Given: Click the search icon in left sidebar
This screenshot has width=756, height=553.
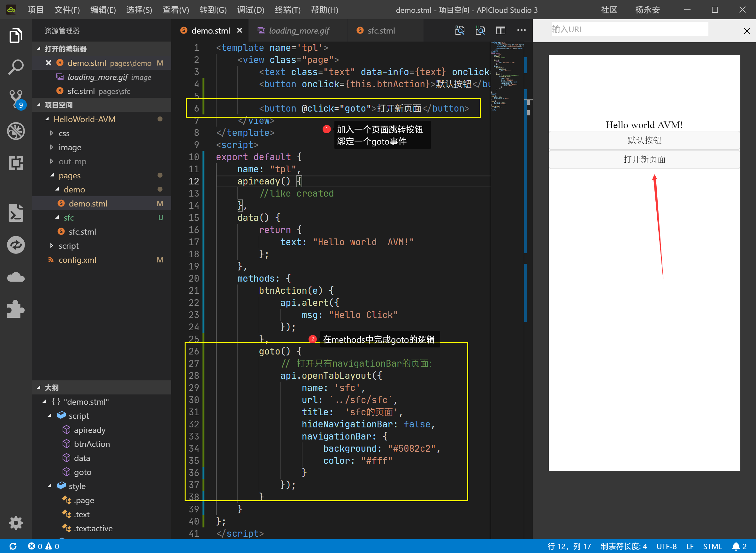Looking at the screenshot, I should tap(16, 66).
